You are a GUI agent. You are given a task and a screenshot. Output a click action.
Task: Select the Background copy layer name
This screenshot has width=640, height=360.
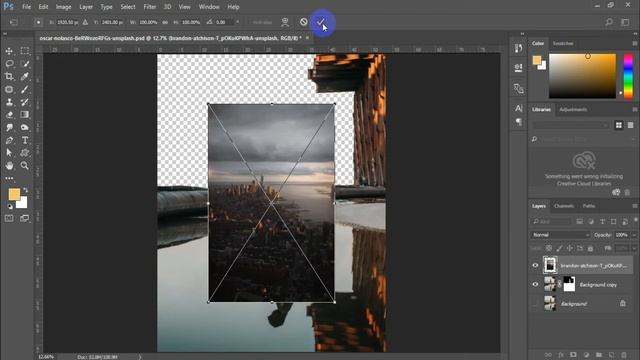pyautogui.click(x=598, y=285)
